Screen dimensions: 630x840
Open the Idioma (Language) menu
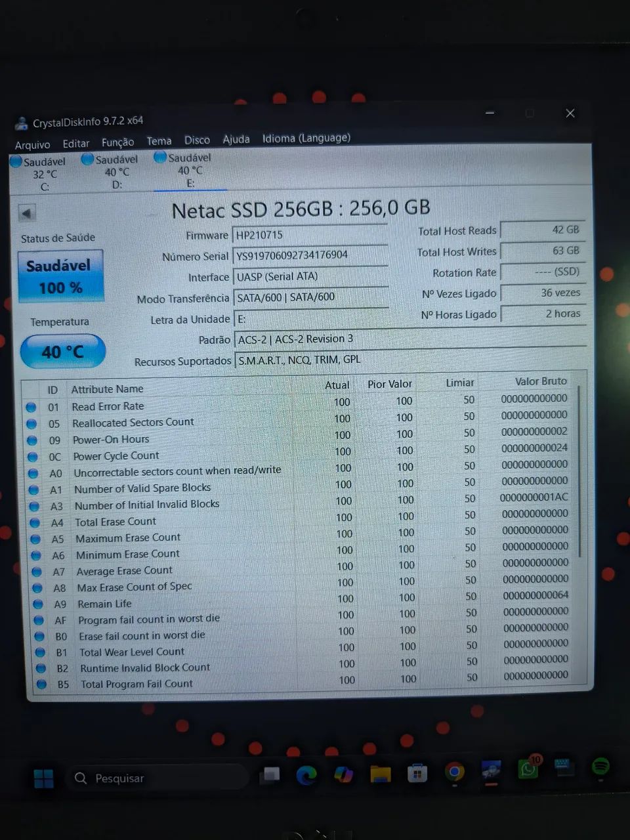coord(306,138)
